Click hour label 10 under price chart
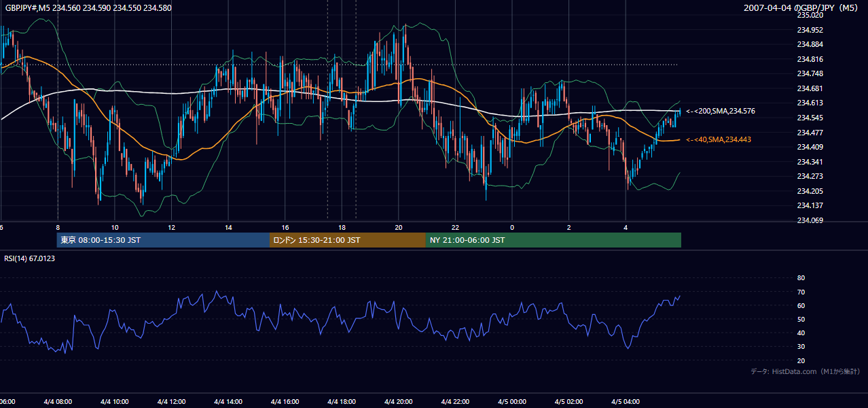 pyautogui.click(x=115, y=228)
